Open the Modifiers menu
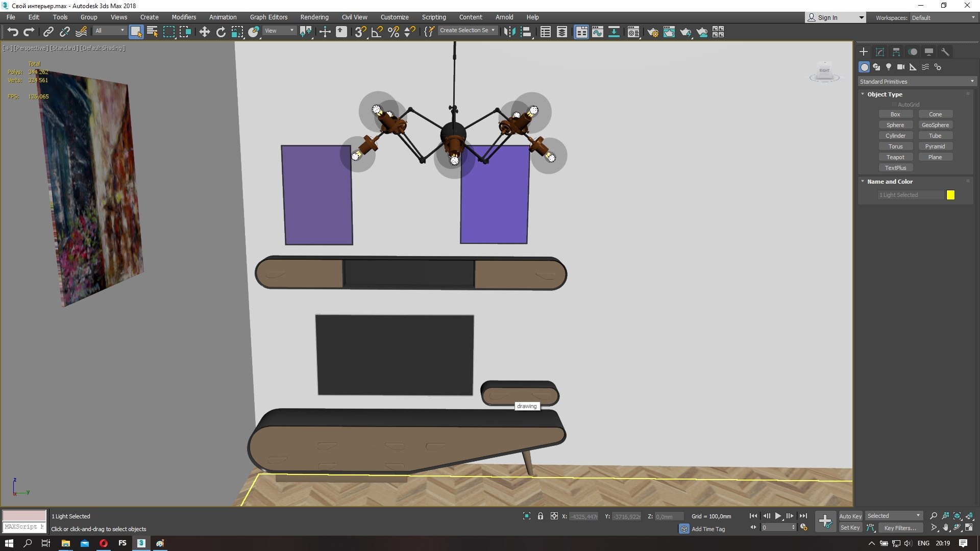Screen dimensions: 980x551 (184, 17)
